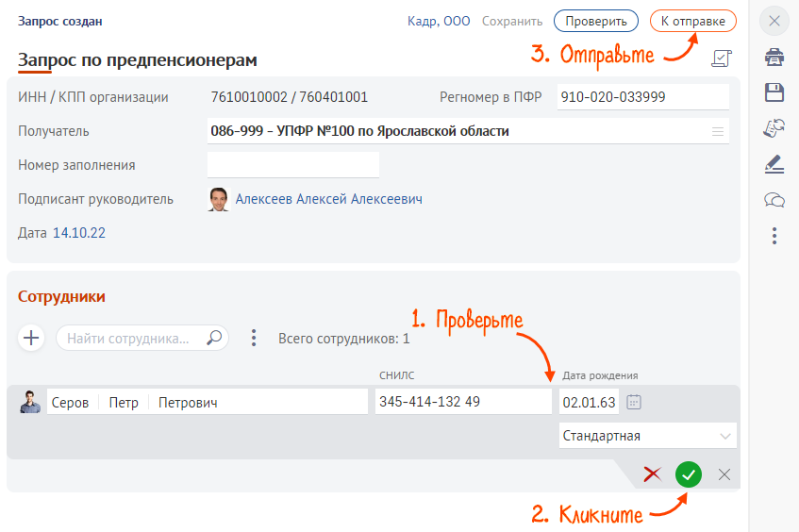Click the red delete cross for employee row
The image size is (799, 532).
tap(652, 474)
